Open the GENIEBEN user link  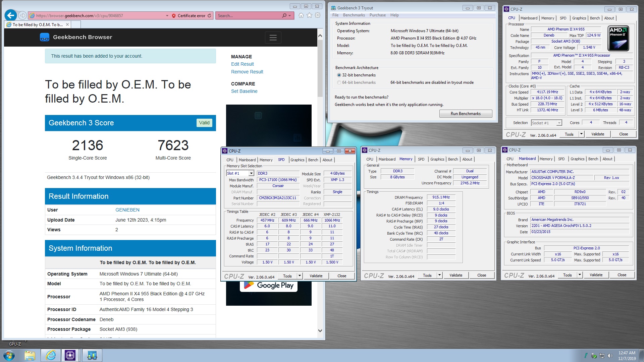click(127, 210)
